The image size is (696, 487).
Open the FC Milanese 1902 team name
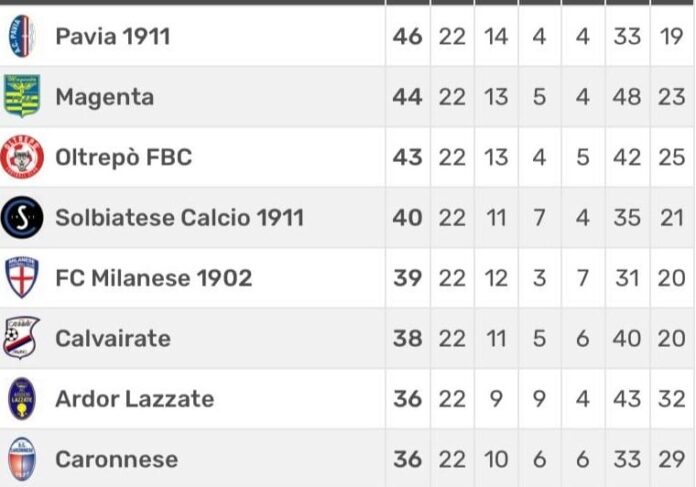pos(154,278)
